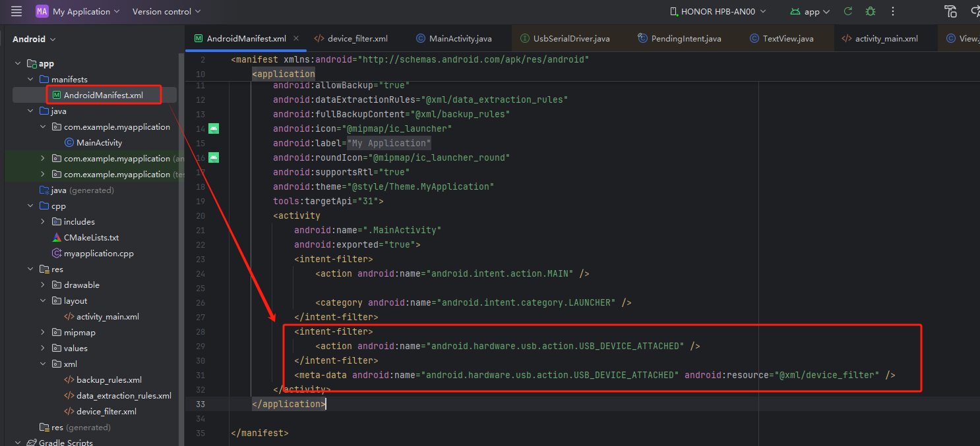
Task: Click the "My Application" label value
Action: coord(389,143)
